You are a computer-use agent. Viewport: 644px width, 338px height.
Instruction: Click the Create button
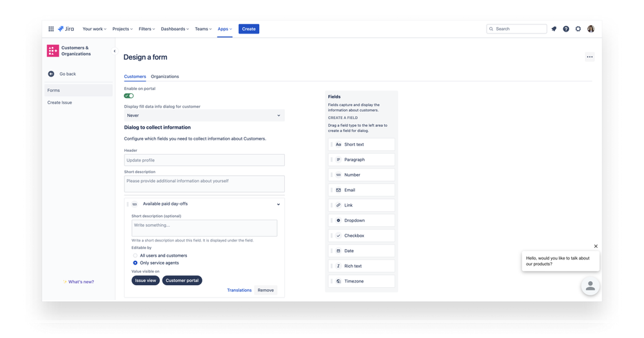[248, 29]
